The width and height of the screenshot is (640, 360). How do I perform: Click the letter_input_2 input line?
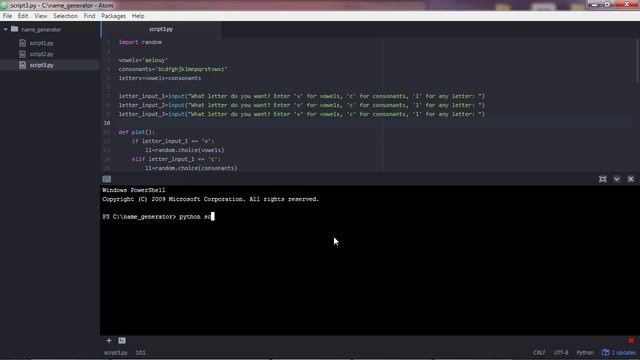[302, 105]
